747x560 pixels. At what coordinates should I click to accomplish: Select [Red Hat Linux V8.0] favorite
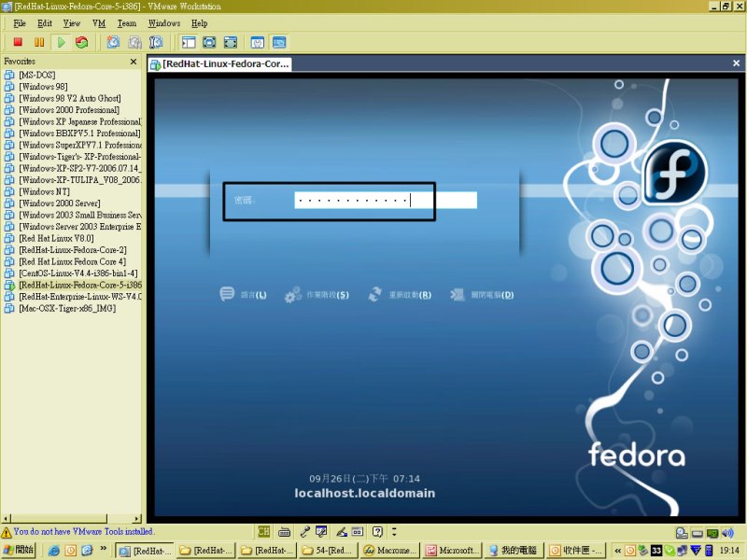pyautogui.click(x=56, y=238)
